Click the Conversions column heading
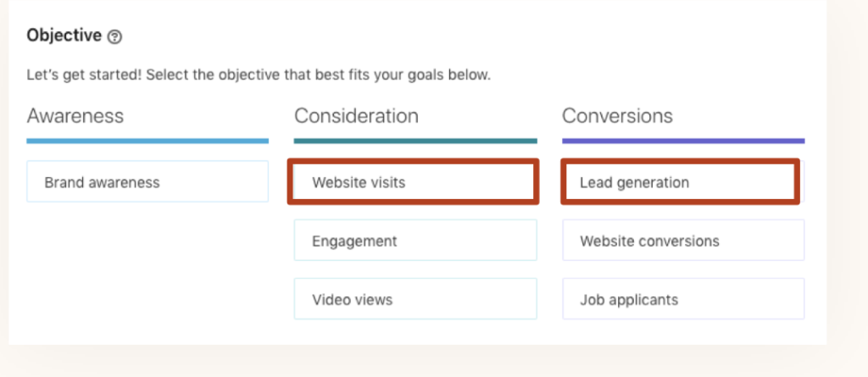 pyautogui.click(x=617, y=115)
